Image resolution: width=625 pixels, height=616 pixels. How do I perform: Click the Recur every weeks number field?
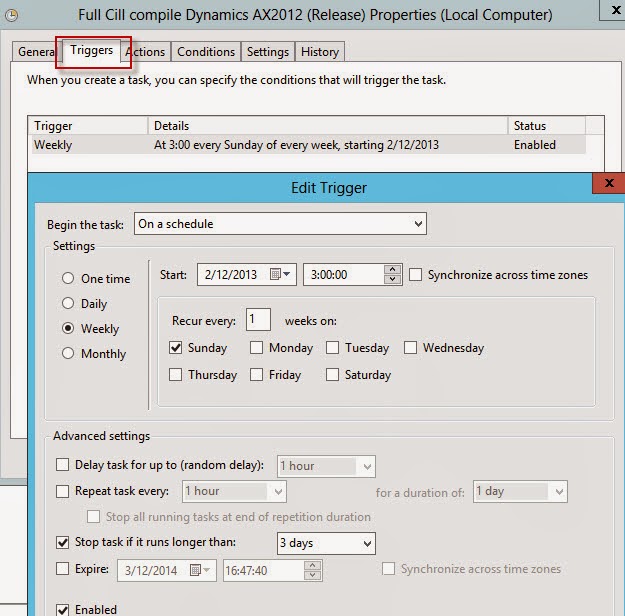[x=258, y=319]
